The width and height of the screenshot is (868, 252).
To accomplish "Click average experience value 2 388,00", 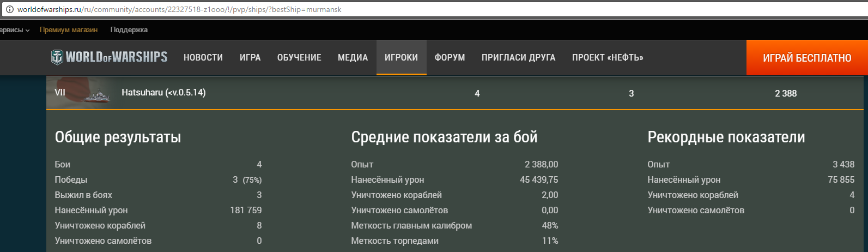I will pyautogui.click(x=541, y=164).
